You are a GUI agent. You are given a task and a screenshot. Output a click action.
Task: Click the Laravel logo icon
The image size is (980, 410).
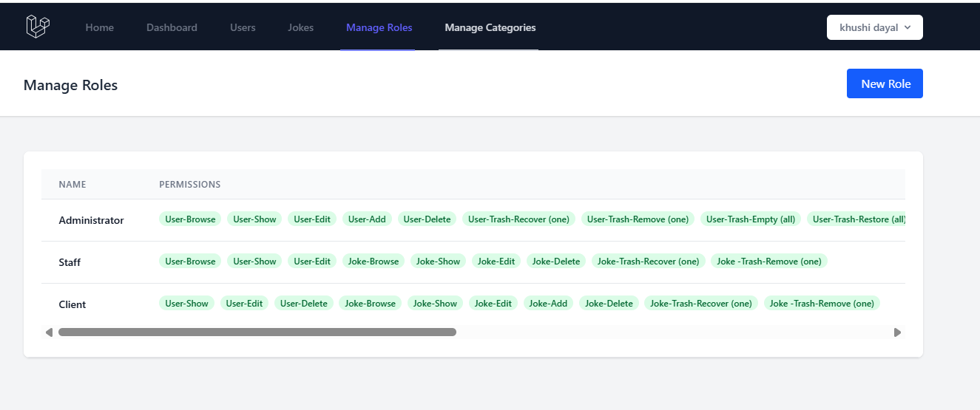38,27
